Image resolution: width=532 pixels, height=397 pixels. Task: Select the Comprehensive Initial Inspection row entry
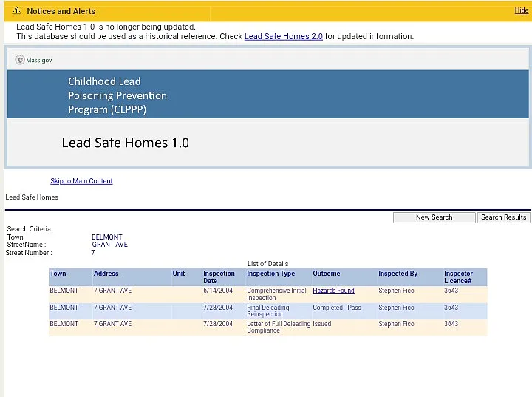coord(276,294)
